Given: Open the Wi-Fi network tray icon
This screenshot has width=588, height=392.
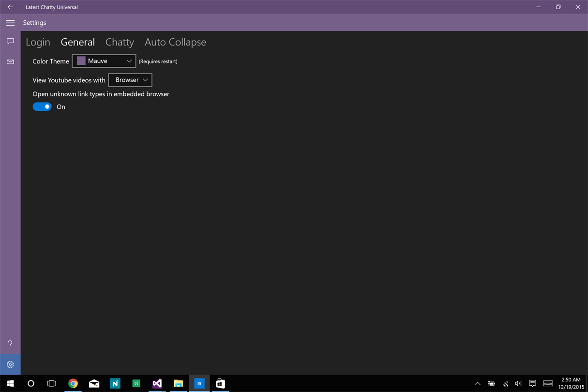Looking at the screenshot, I should [505, 384].
